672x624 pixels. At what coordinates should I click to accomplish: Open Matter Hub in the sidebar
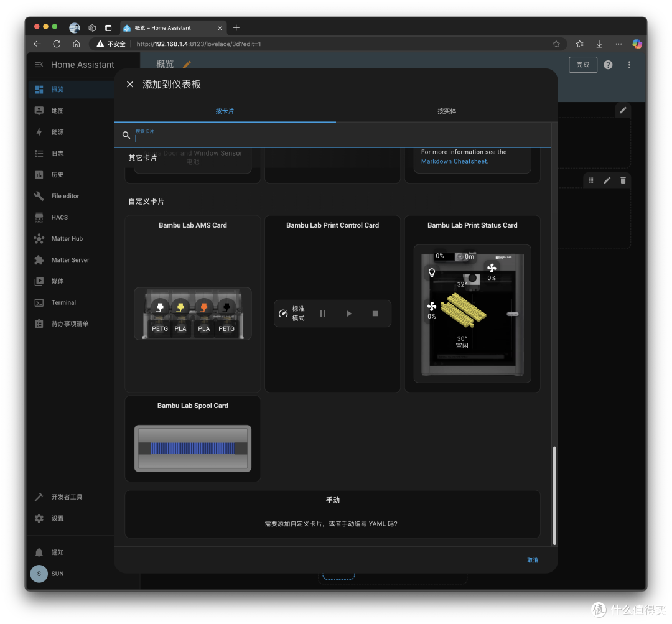point(71,239)
